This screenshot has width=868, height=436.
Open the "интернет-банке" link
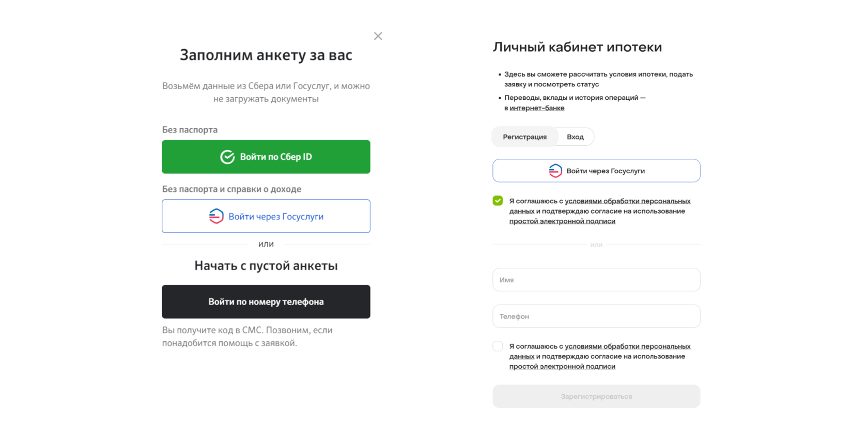point(537,108)
